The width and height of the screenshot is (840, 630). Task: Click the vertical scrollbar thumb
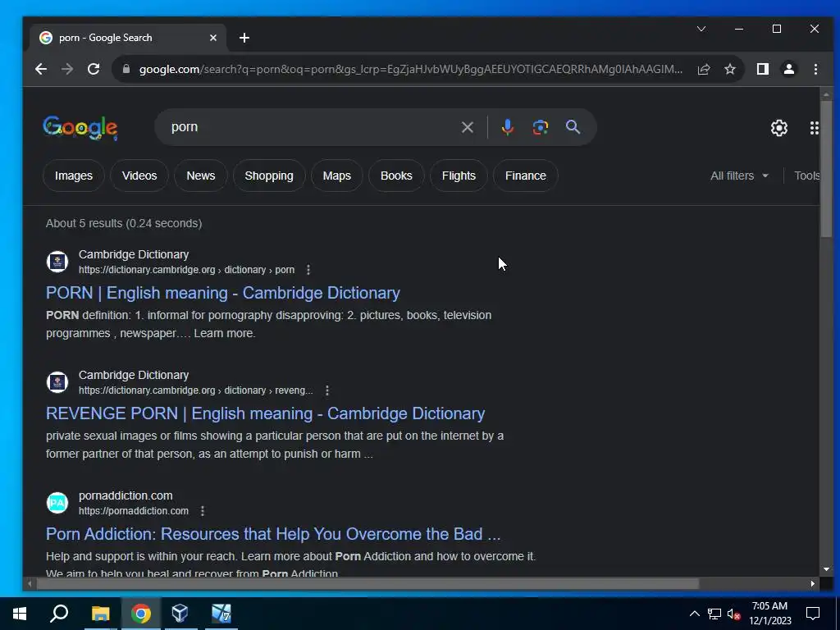[x=826, y=167]
